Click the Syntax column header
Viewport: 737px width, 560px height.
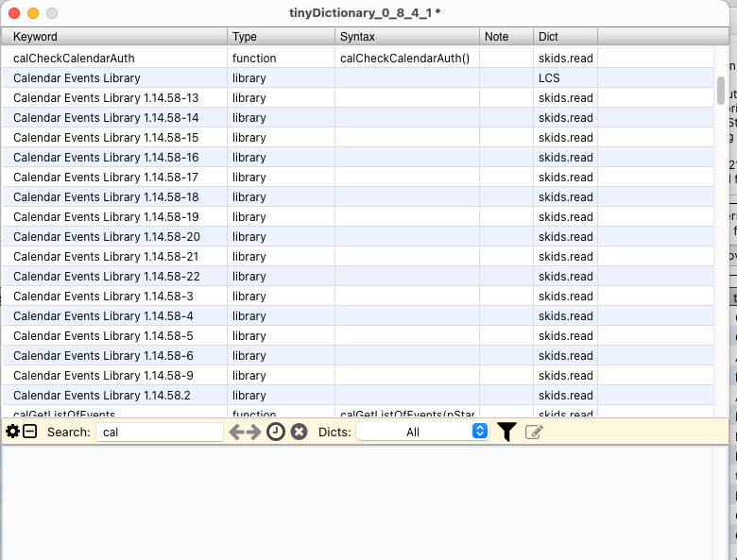(406, 37)
